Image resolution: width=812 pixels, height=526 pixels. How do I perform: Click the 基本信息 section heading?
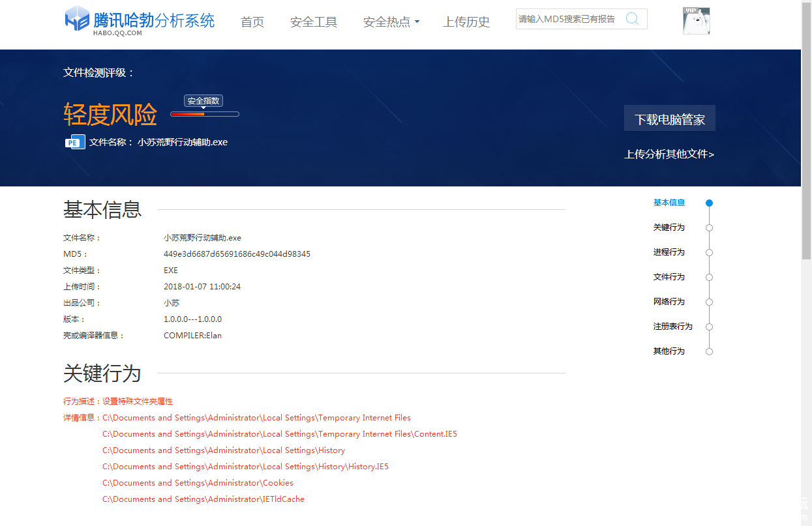point(102,210)
